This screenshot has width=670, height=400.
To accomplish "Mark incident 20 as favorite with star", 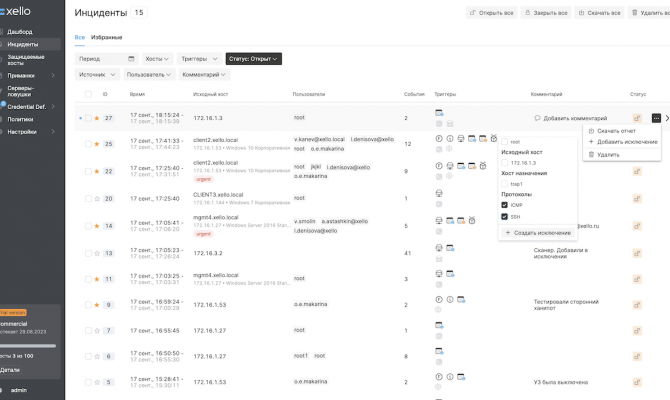I will point(97,199).
